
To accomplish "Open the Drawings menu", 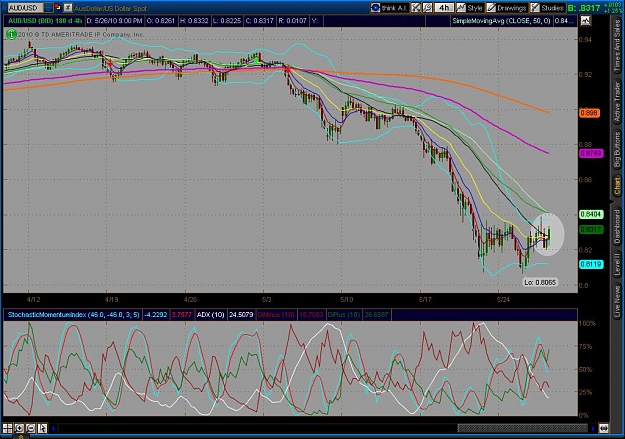I will [x=507, y=8].
